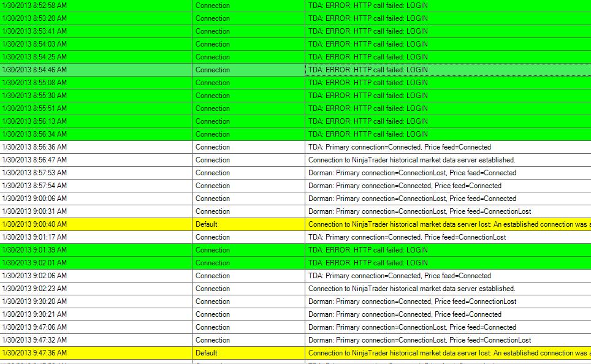Viewport: 591px width, 364px height.
Task: Click the highlighted 8:54:46 AM LOGIN error message
Action: [x=448, y=70]
